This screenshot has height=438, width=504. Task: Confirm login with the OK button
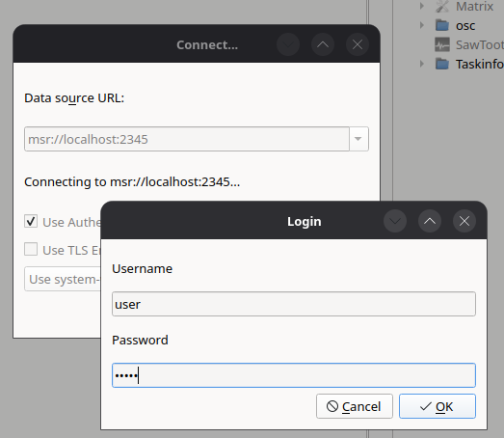[x=438, y=406]
